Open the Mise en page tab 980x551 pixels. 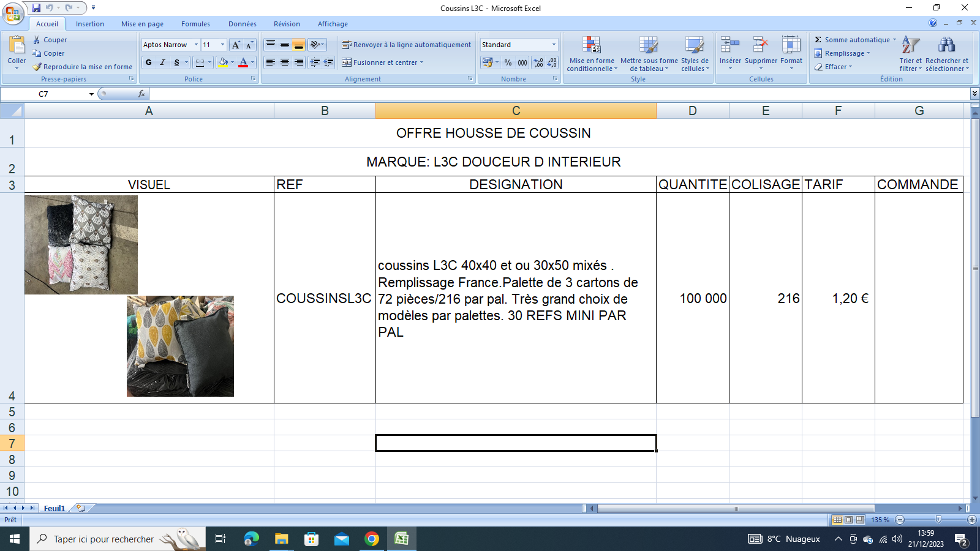[x=142, y=24]
